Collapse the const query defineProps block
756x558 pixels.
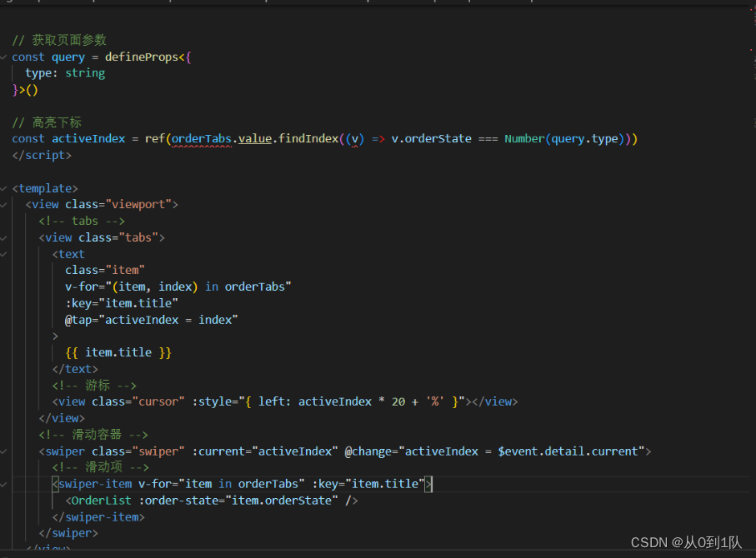point(3,57)
